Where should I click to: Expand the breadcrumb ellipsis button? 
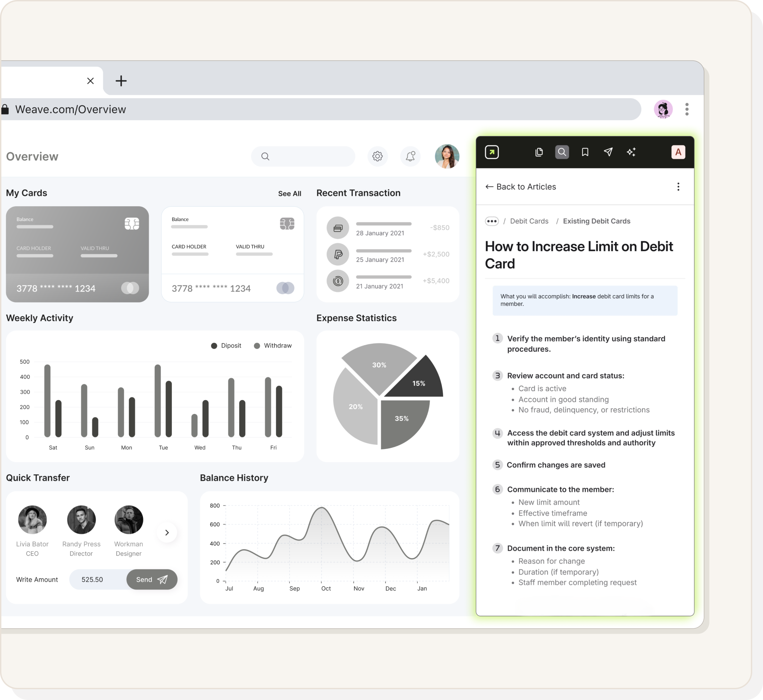(x=492, y=221)
